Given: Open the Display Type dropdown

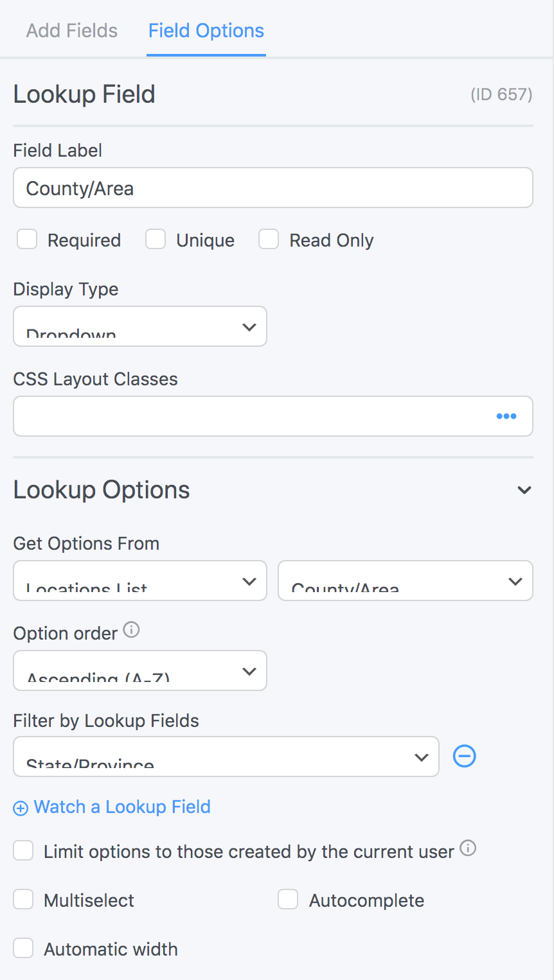Looking at the screenshot, I should 140,327.
